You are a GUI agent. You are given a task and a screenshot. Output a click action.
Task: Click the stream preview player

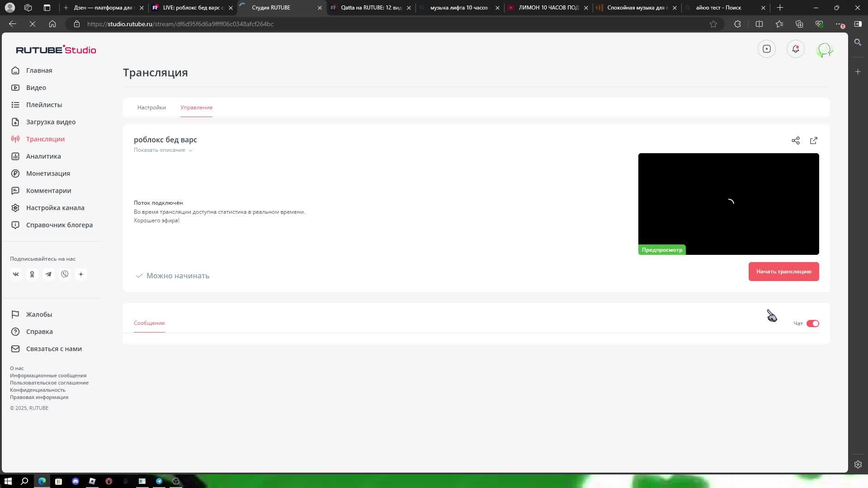point(728,203)
